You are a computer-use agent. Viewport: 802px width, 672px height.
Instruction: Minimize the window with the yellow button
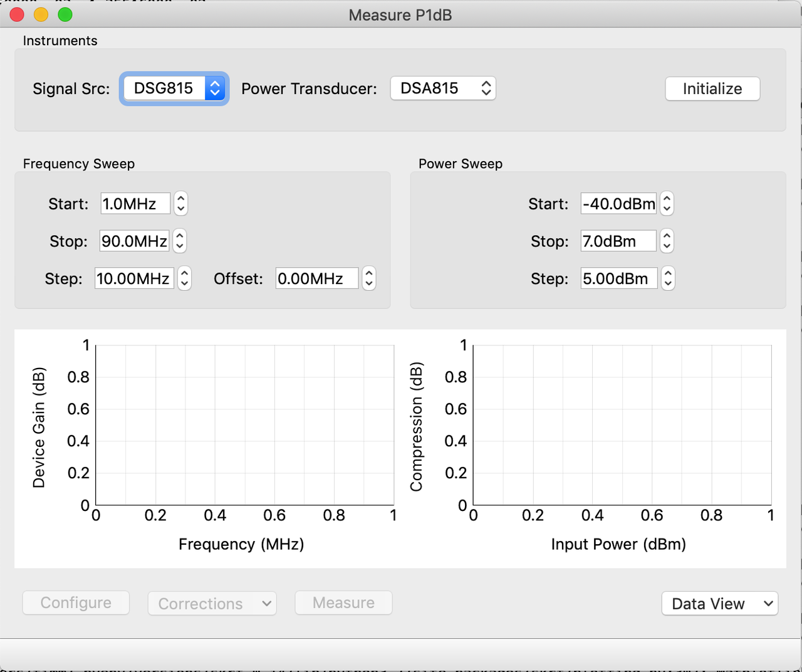pos(41,14)
